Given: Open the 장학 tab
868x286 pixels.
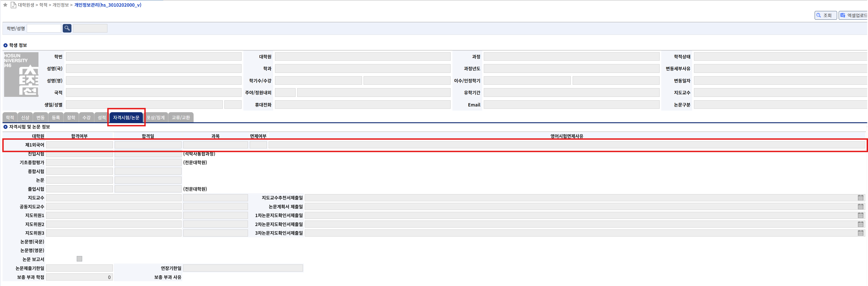Looking at the screenshot, I should pyautogui.click(x=71, y=117).
